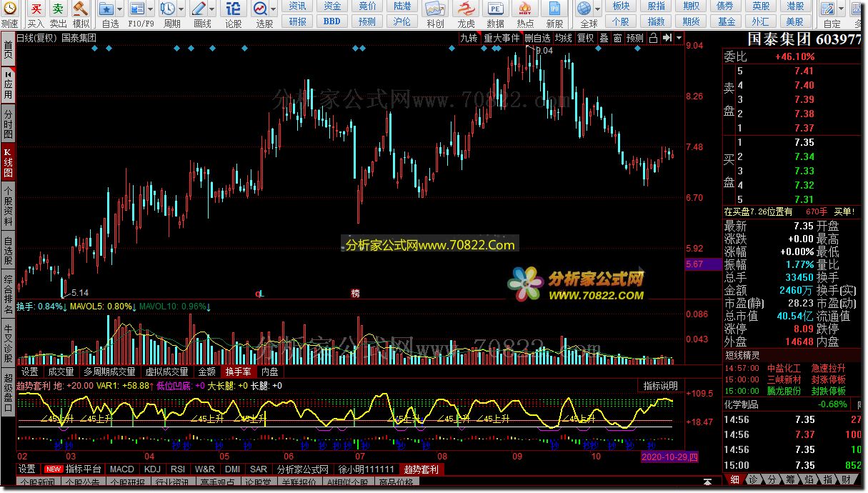Image resolution: width=868 pixels, height=493 pixels.
Task: Expand the F10/F9 dropdown arrow
Action: (150, 9)
